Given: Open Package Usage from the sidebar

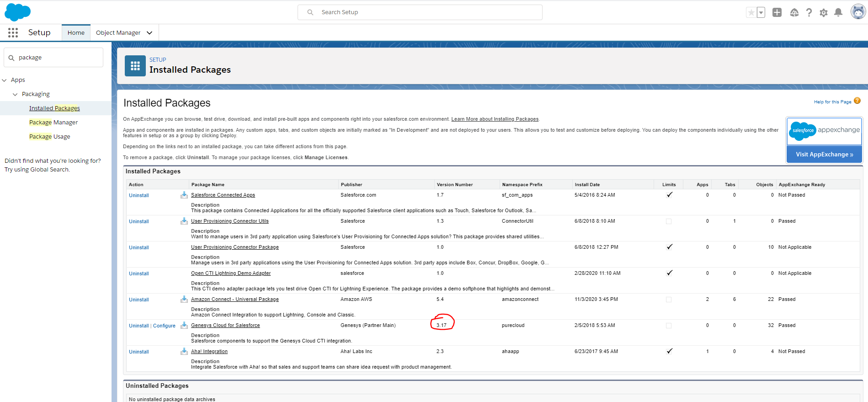Looking at the screenshot, I should [50, 137].
